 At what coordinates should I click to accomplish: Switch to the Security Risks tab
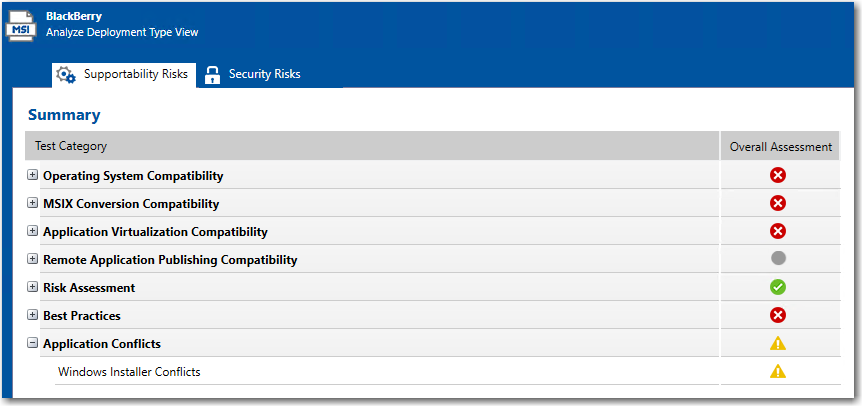point(264,74)
